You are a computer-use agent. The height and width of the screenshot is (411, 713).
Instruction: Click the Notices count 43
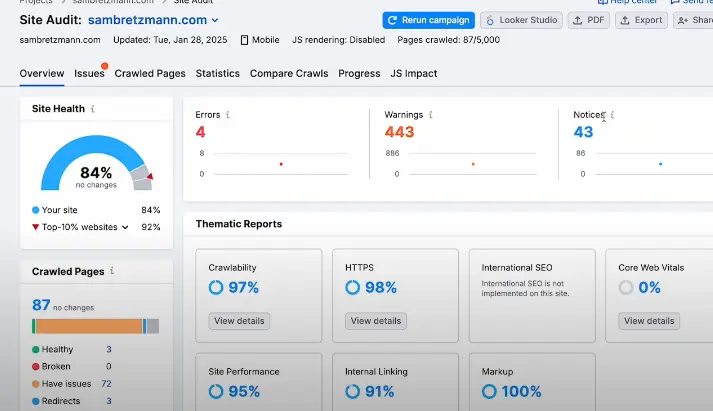pyautogui.click(x=583, y=132)
